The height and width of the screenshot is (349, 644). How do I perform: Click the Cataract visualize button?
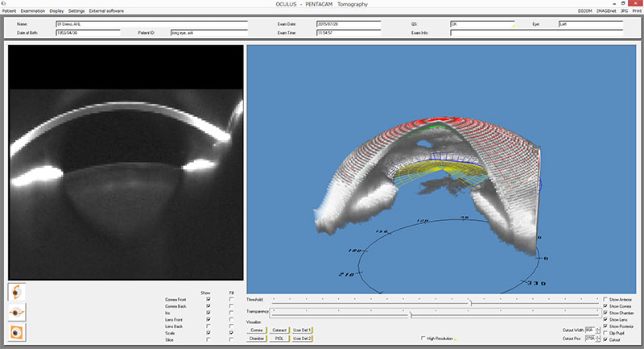click(279, 330)
